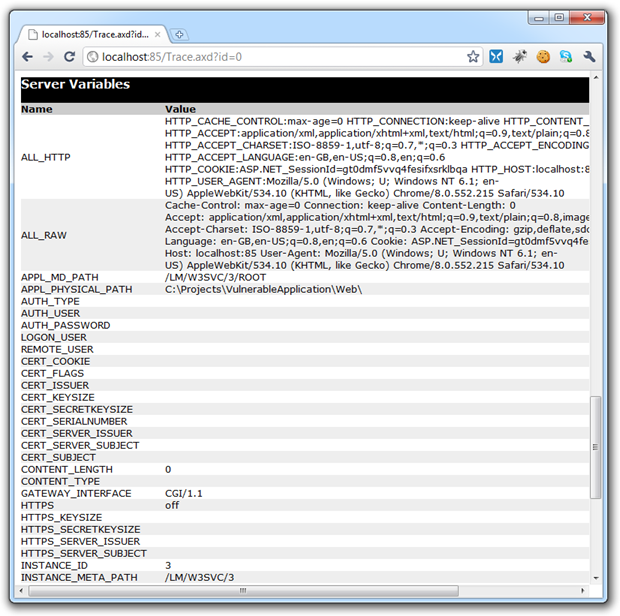Click the CERT_SUBJECT row
This screenshot has width=620, height=616.
coord(305,457)
